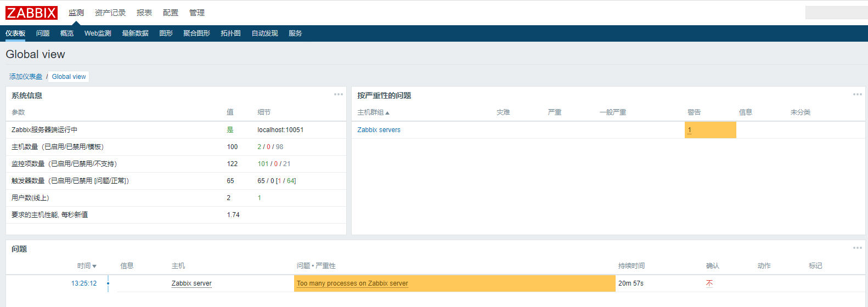Open 系统信息 widget three-dot menu
The height and width of the screenshot is (307, 868).
pos(339,94)
